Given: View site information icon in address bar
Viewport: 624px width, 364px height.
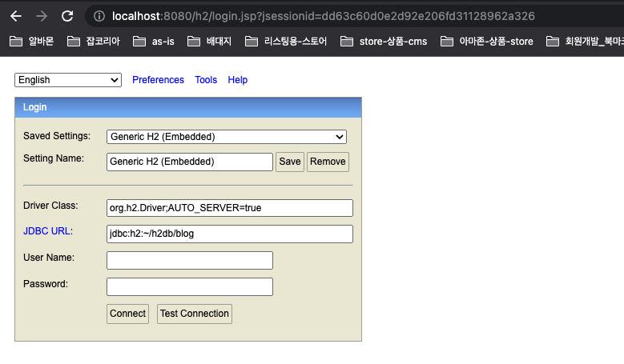Looking at the screenshot, I should [x=99, y=16].
